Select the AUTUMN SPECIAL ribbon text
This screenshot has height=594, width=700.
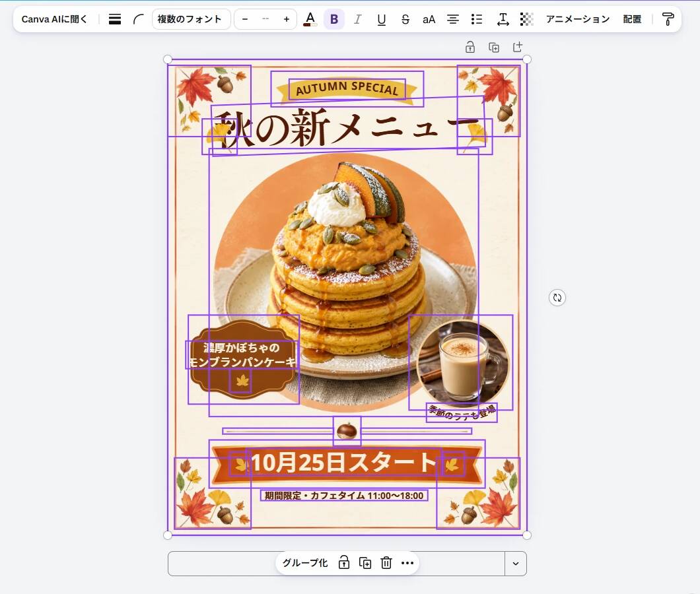[x=347, y=89]
